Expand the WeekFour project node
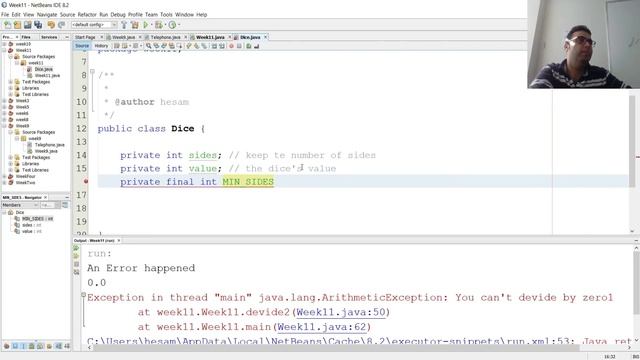The height and width of the screenshot is (360, 640). click(x=4, y=176)
